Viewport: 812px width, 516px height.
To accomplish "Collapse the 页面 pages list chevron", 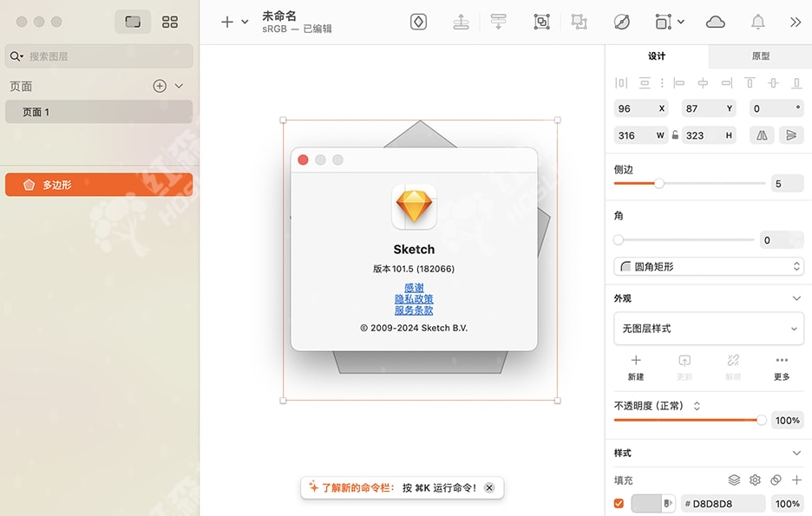I will click(180, 86).
